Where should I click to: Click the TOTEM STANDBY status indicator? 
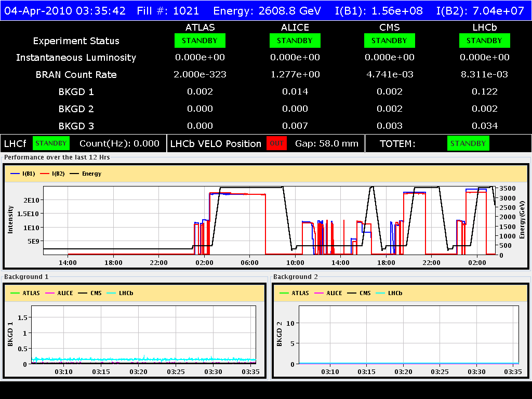pos(468,143)
